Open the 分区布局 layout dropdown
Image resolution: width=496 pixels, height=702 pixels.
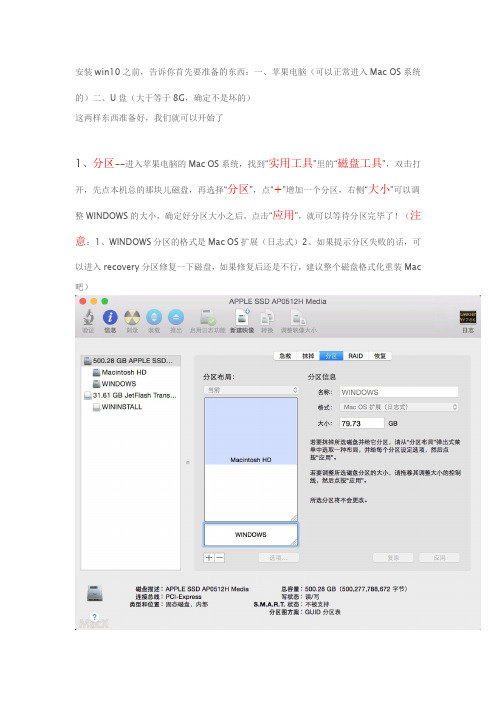[251, 390]
